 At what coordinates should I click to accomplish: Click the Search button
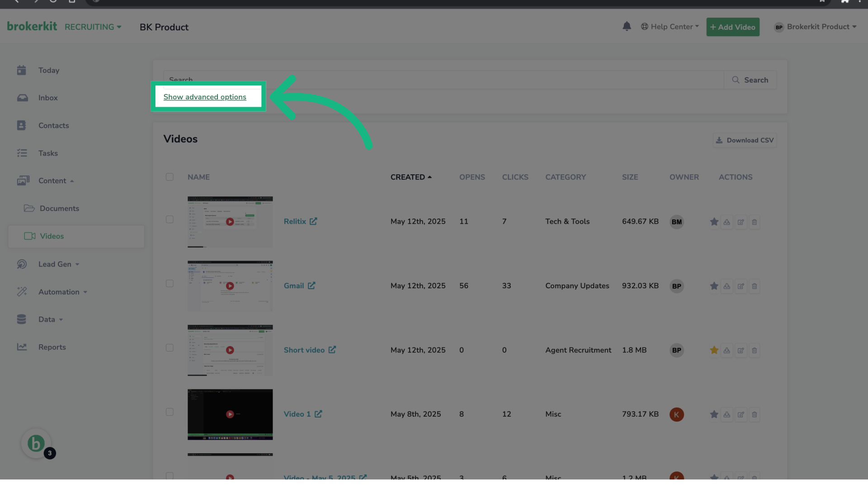tap(750, 80)
